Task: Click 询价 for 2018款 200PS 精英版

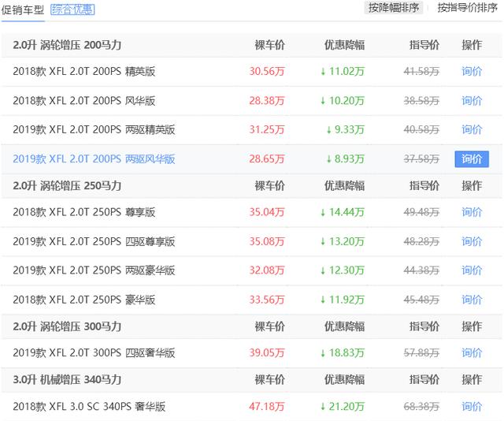Action: pos(472,71)
